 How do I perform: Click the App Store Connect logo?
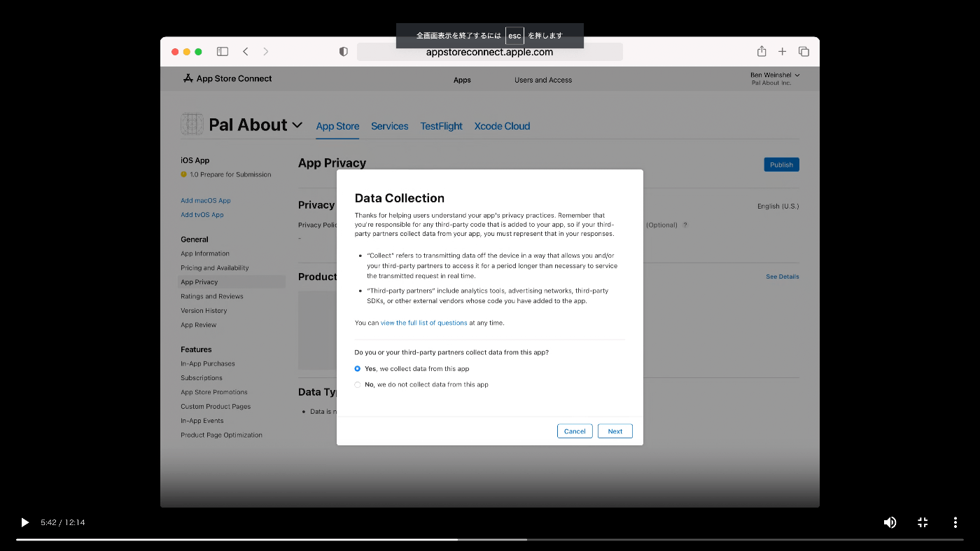pos(227,78)
